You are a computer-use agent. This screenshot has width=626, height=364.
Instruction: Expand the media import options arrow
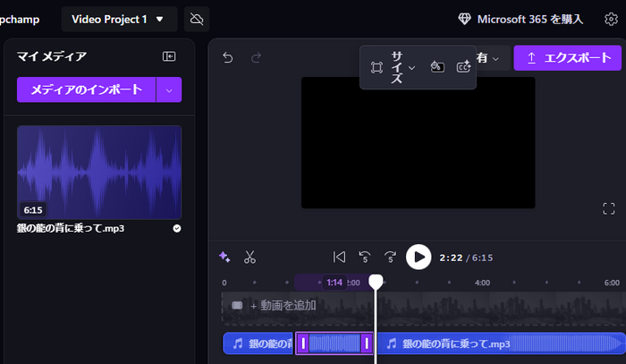(169, 89)
